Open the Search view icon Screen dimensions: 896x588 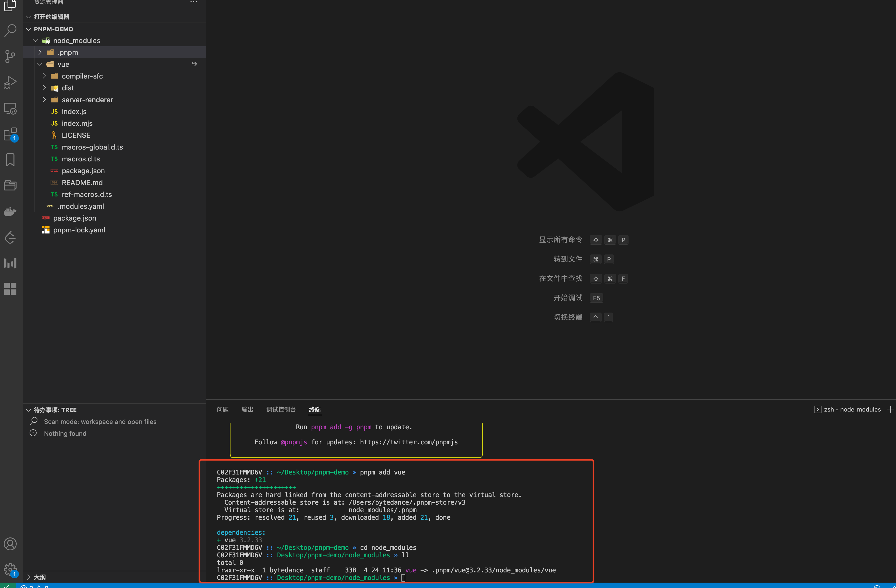[10, 30]
